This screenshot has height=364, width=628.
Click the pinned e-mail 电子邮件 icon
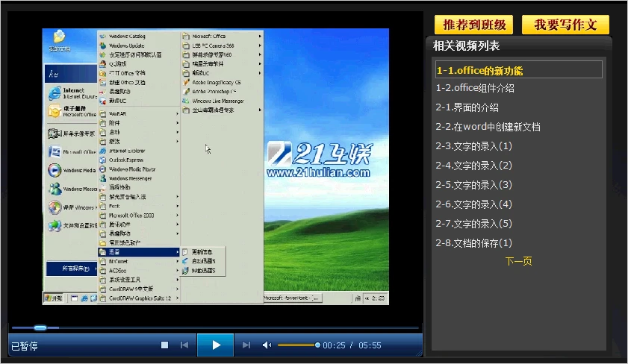point(54,111)
